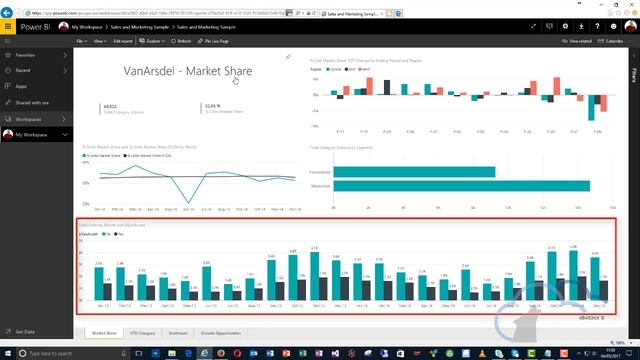Open the Action Center notifications icon
640x360 pixels.
[629, 353]
